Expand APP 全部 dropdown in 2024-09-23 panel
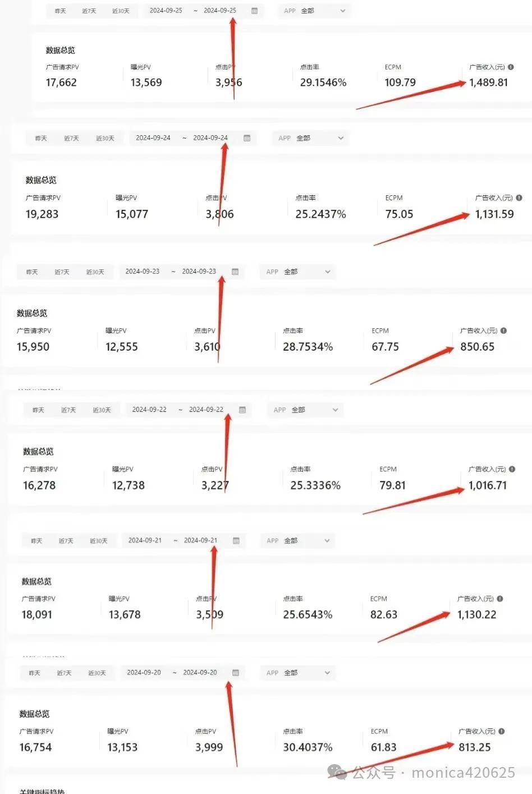 (x=298, y=272)
